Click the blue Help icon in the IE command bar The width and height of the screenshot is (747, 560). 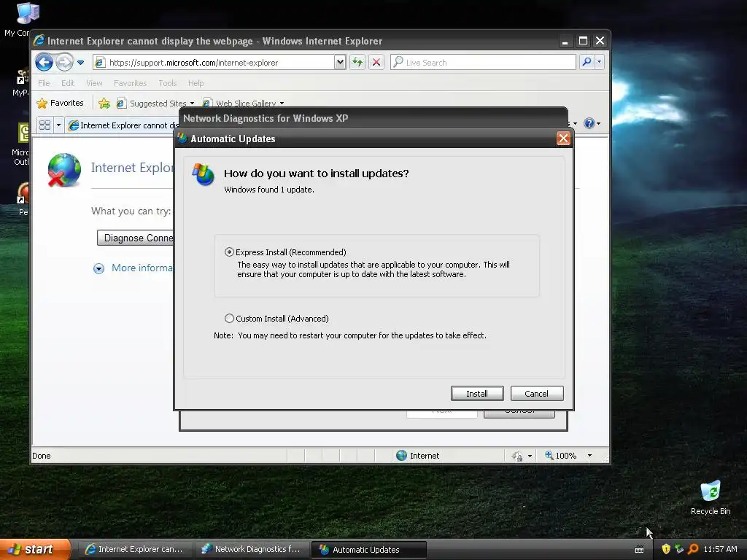click(x=589, y=123)
